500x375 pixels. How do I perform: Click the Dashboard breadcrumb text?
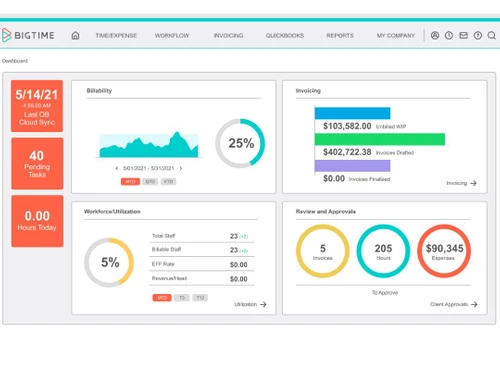[x=15, y=61]
